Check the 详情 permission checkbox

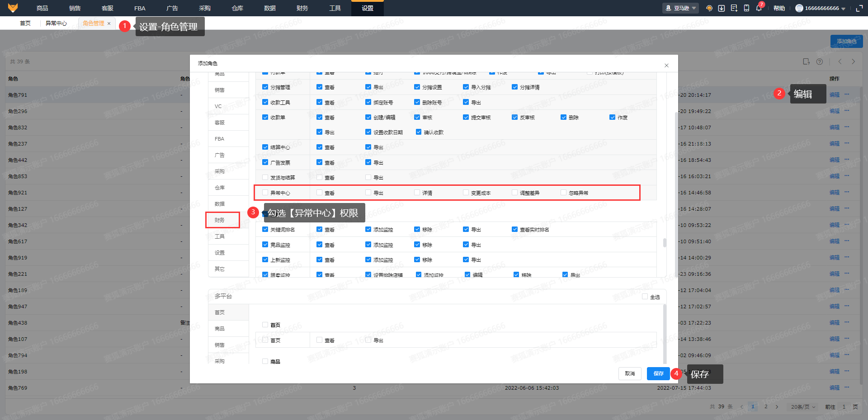click(x=417, y=193)
